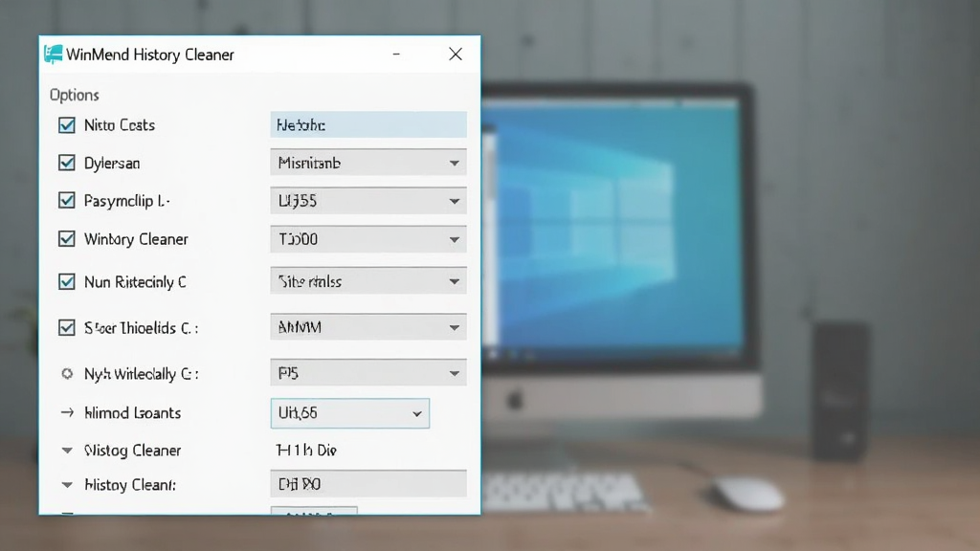This screenshot has height=551, width=980.
Task: Click the Wintory Cleaner label
Action: click(x=136, y=239)
